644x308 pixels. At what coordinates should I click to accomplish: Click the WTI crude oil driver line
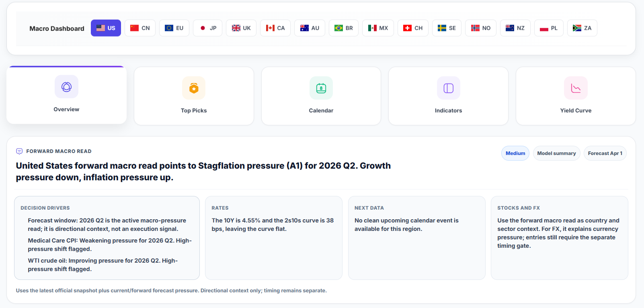pyautogui.click(x=103, y=265)
